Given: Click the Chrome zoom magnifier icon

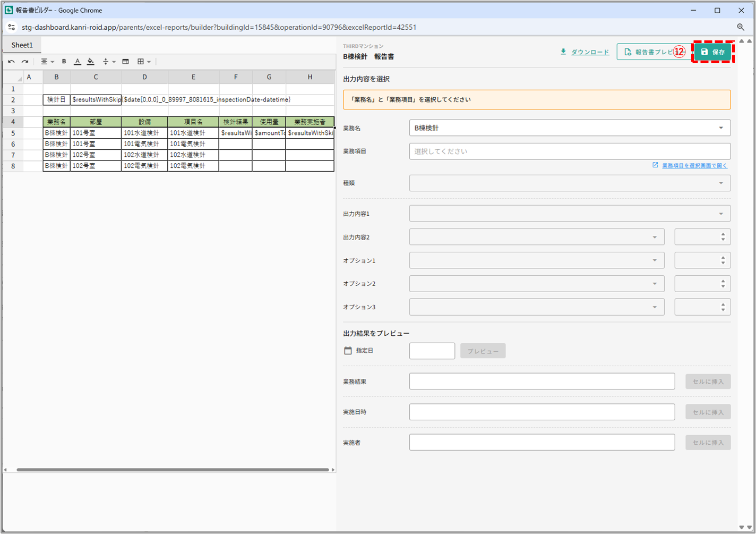Looking at the screenshot, I should click(741, 27).
